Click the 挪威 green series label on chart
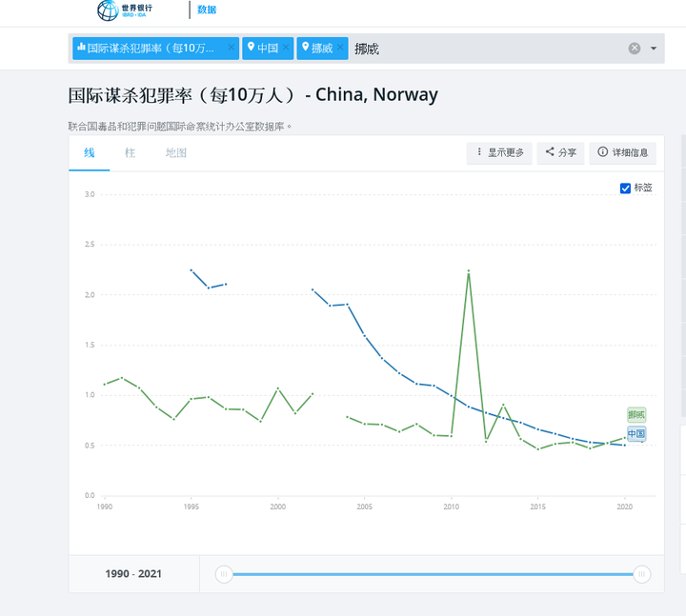 [x=636, y=414]
